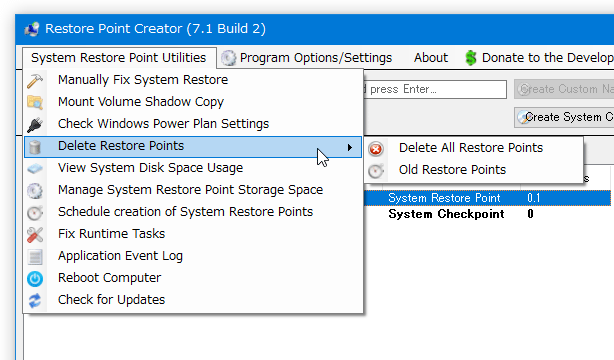Click the clock icon for Schedule creation of Restore Points
Viewport: 614px width, 360px height.
pyautogui.click(x=35, y=213)
